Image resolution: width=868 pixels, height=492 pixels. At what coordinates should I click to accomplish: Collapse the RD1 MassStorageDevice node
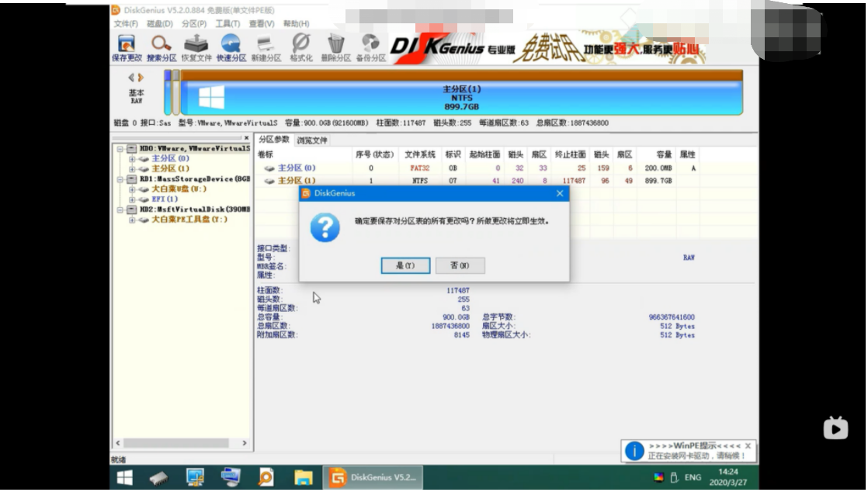coord(120,179)
